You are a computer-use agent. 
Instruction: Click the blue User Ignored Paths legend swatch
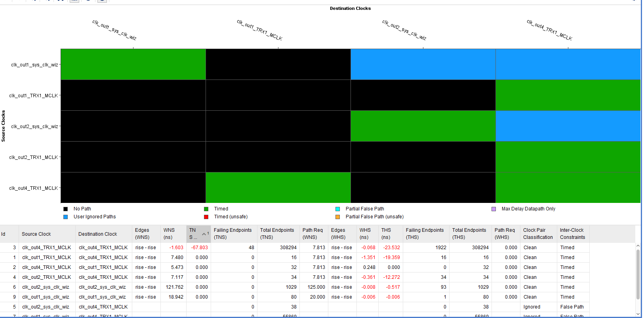pyautogui.click(x=66, y=217)
